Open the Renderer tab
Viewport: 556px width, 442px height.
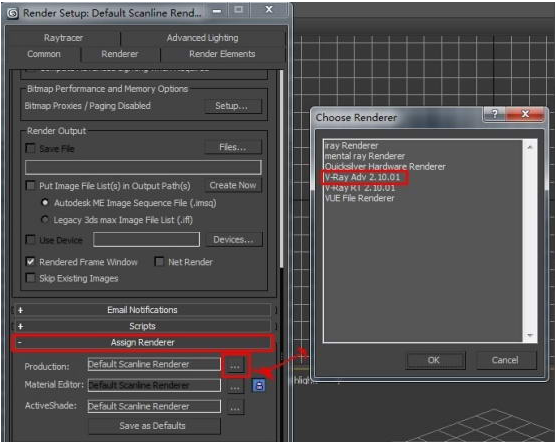pos(119,54)
